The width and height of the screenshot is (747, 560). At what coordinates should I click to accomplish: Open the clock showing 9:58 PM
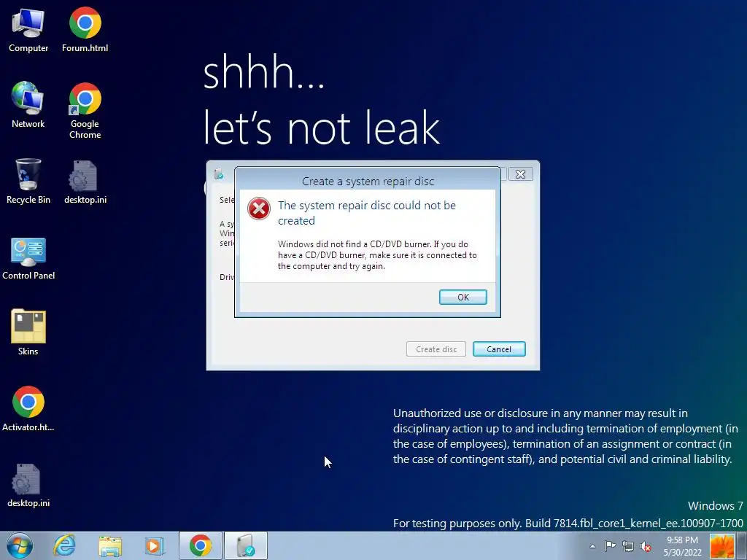682,546
